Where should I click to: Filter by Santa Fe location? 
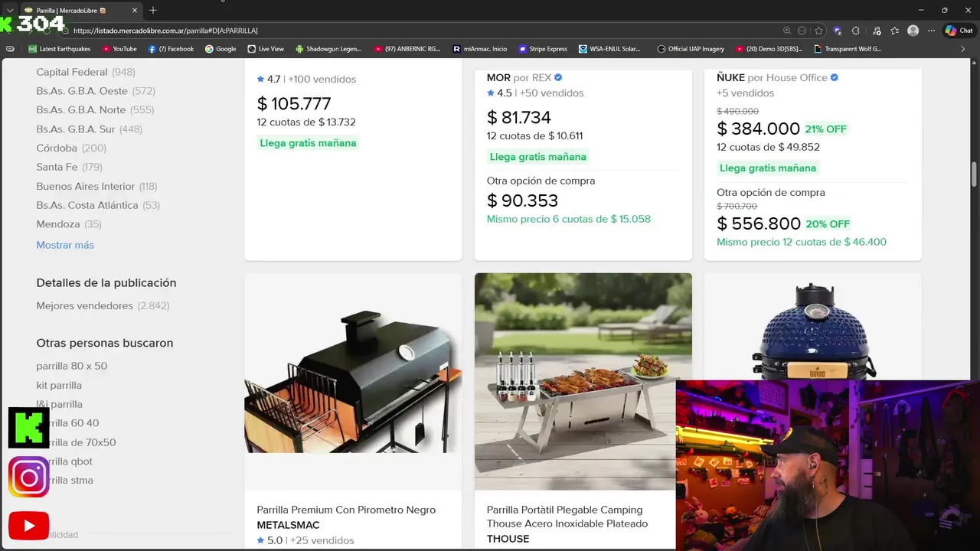[x=69, y=167]
